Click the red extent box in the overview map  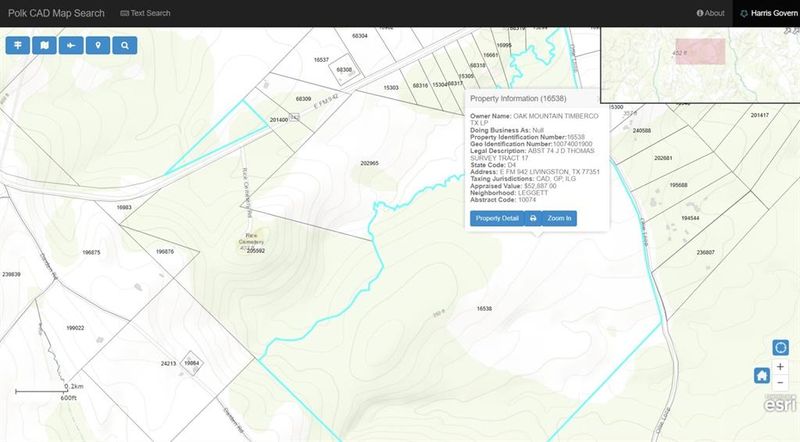[x=699, y=53]
